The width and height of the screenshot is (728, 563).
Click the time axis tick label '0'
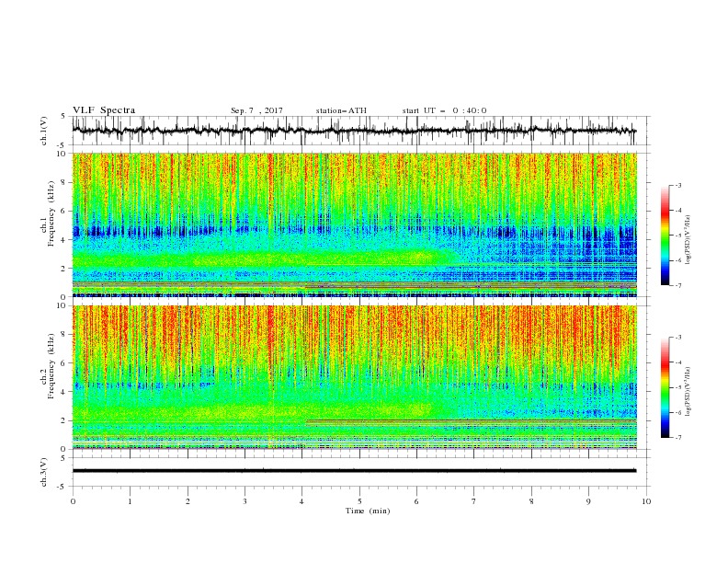tap(73, 501)
